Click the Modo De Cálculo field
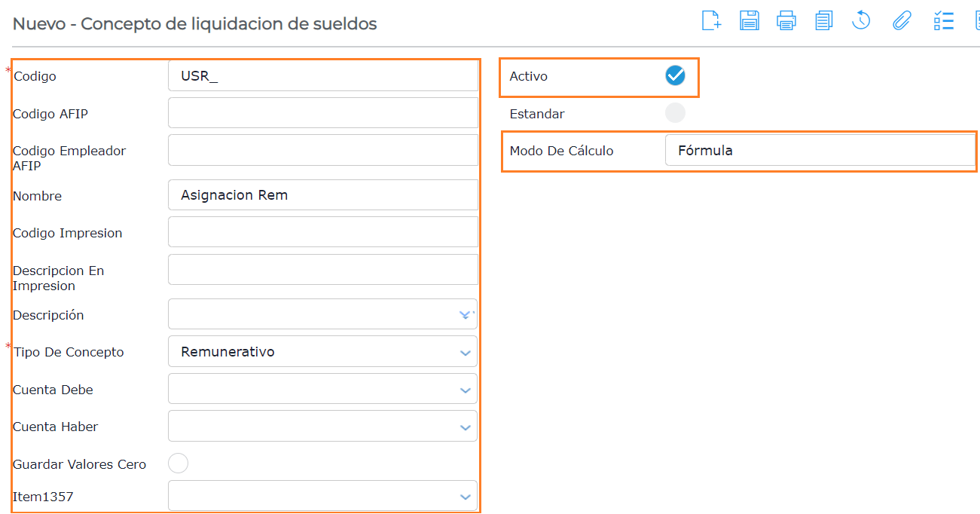Screen dimensions: 980x514 click(820, 150)
